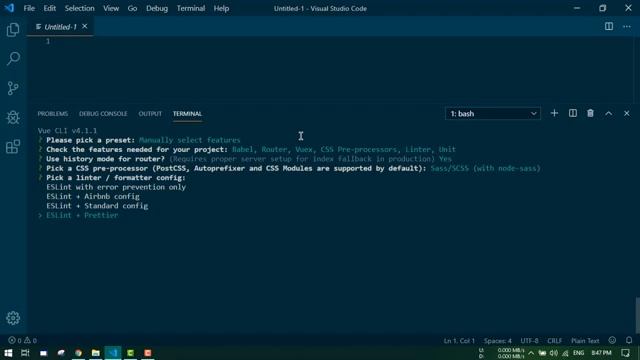640x360 pixels.
Task: Click the VS Code logo icon
Action: pyautogui.click(x=9, y=8)
